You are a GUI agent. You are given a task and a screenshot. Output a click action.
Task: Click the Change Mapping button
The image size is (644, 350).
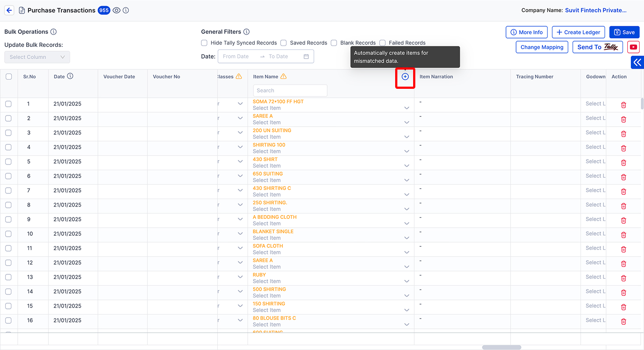point(542,47)
